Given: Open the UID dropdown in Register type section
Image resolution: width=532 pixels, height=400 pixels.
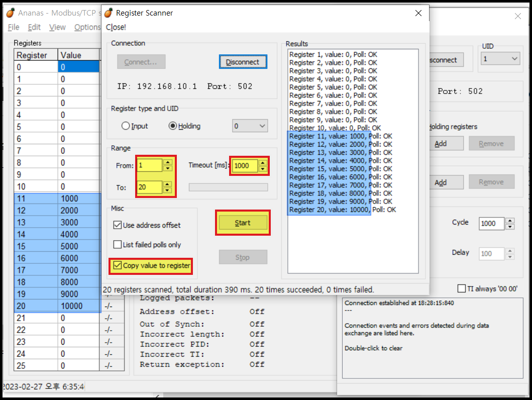Looking at the screenshot, I should tap(249, 126).
